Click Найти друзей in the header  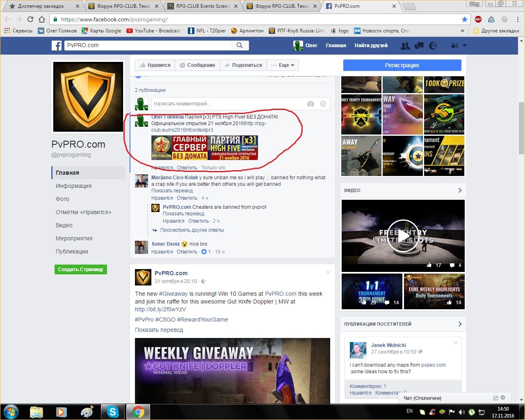pos(371,46)
